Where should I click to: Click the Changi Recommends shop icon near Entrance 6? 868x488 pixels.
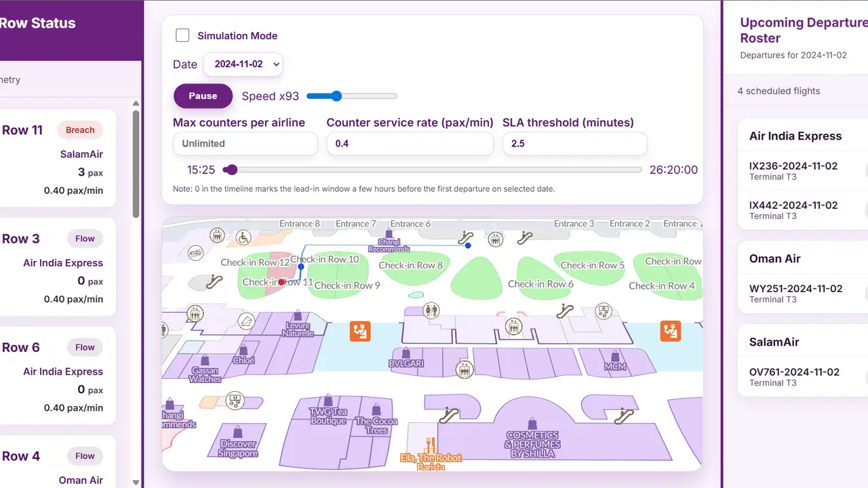click(x=389, y=233)
